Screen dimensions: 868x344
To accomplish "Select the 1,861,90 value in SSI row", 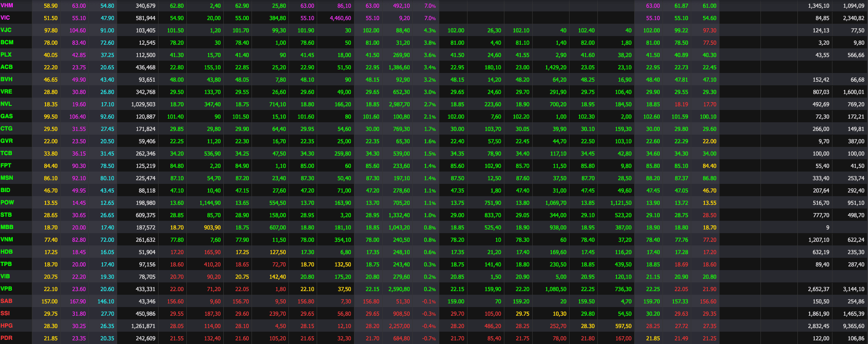I will [x=818, y=314].
